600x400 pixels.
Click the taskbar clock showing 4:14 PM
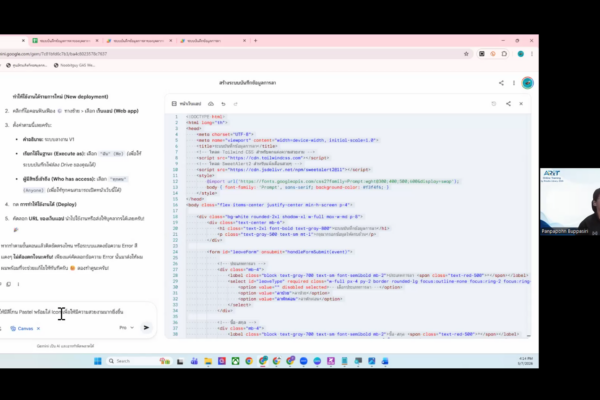point(525,361)
